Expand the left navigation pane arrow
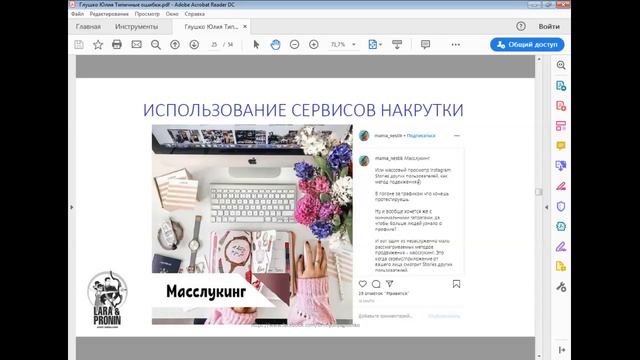This screenshot has height=360, width=640. click(x=71, y=207)
